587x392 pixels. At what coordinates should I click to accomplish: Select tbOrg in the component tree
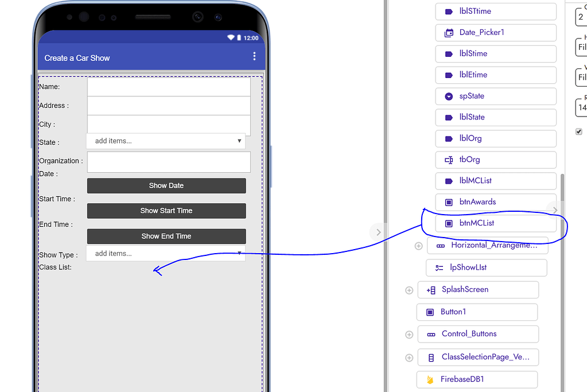(496, 160)
